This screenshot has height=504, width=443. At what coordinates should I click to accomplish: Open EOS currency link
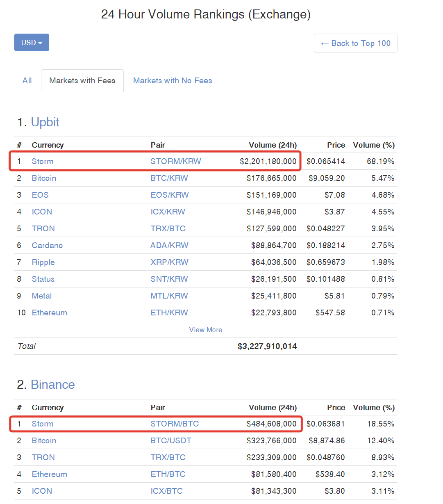[x=40, y=195]
